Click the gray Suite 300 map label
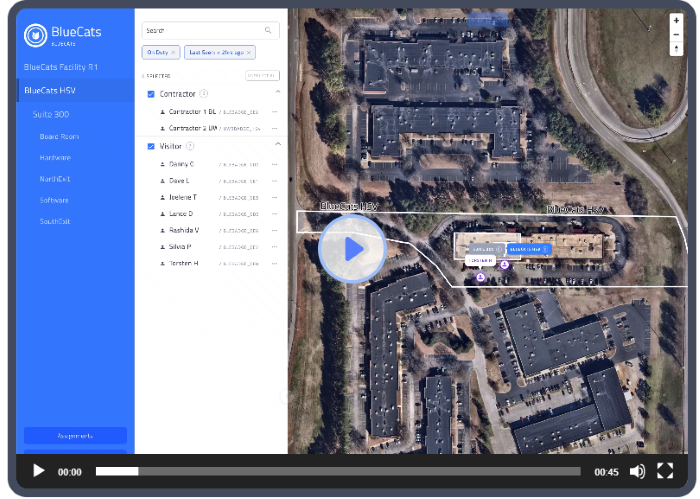Viewport: 700px width, 499px height. click(x=486, y=250)
